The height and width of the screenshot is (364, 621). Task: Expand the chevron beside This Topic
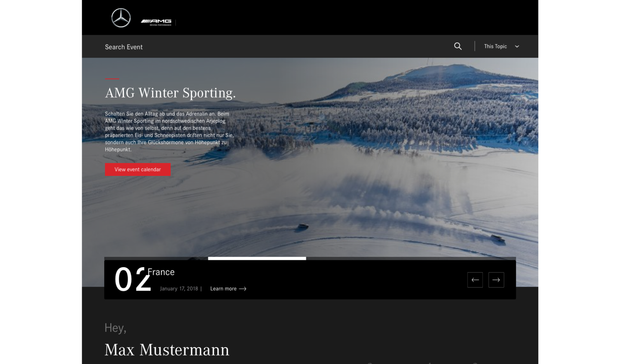tap(517, 47)
